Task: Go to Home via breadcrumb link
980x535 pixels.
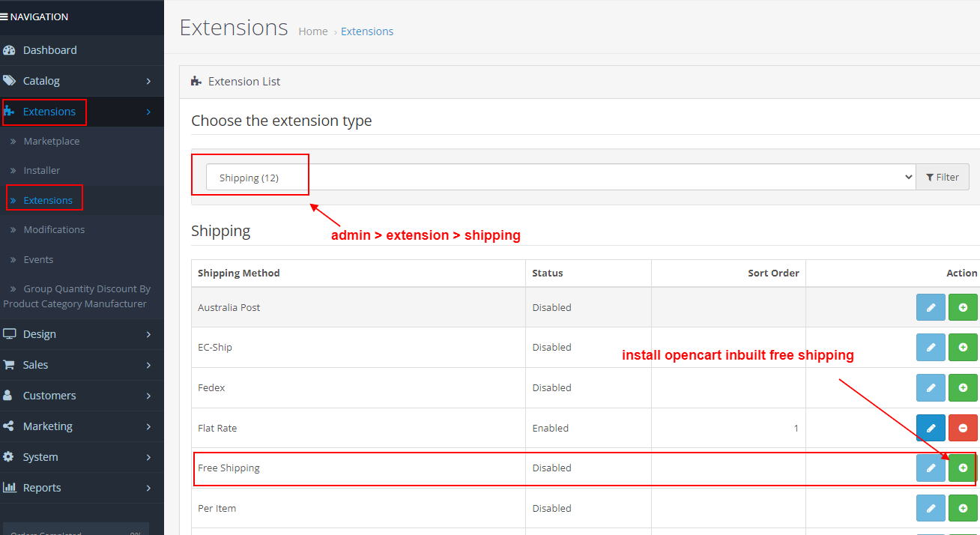Action: [312, 31]
